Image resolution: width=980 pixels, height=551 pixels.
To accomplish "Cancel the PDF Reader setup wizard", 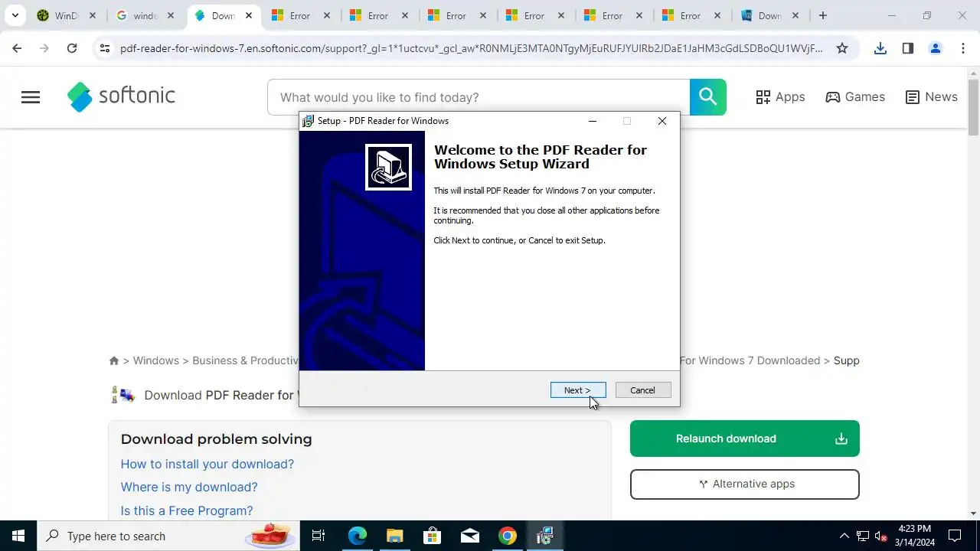I will (643, 390).
